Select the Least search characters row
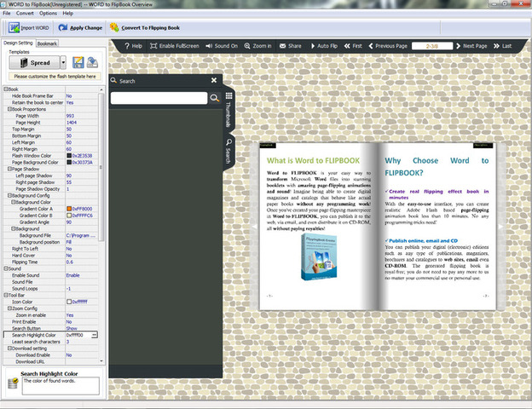Screen dimensions: 532x409 [x=50, y=342]
